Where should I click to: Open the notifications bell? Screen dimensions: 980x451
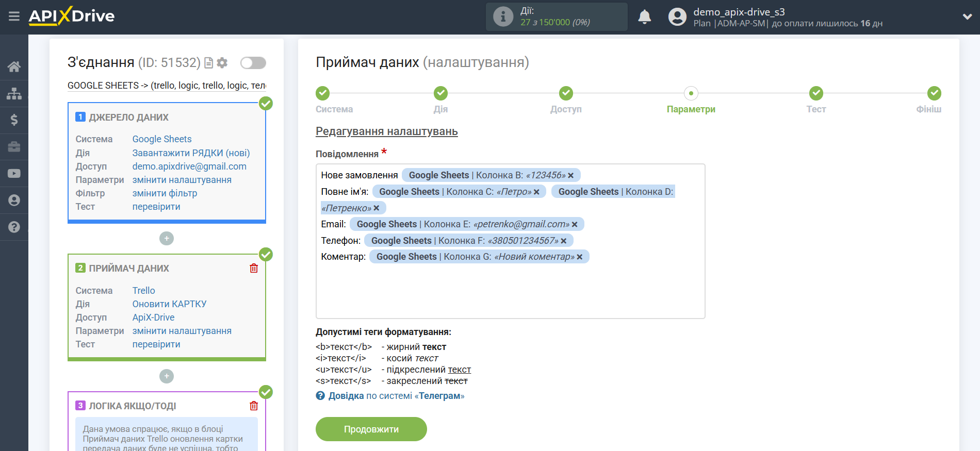click(644, 16)
